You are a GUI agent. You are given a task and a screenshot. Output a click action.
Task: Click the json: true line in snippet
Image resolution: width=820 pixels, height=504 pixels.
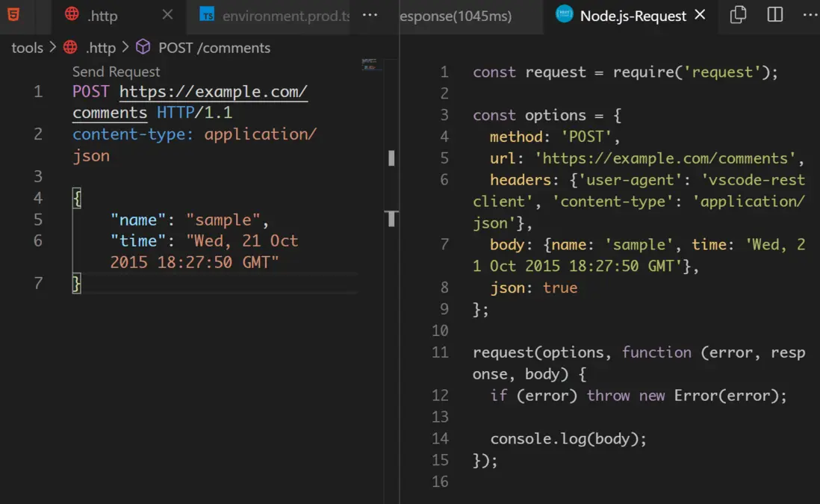[x=533, y=288]
